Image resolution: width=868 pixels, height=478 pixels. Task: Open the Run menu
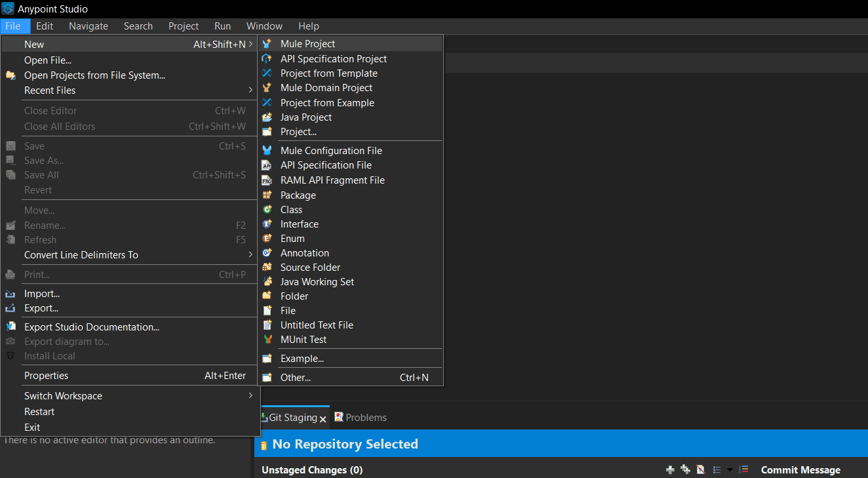[x=223, y=26]
